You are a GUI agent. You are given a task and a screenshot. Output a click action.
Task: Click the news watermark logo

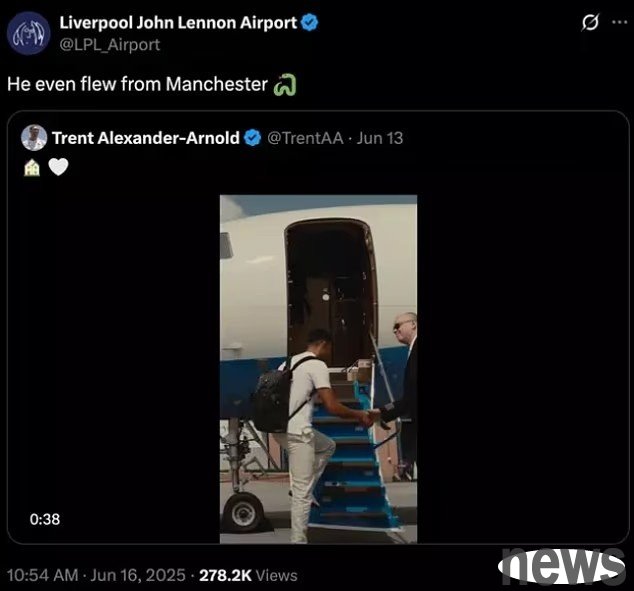pos(562,567)
